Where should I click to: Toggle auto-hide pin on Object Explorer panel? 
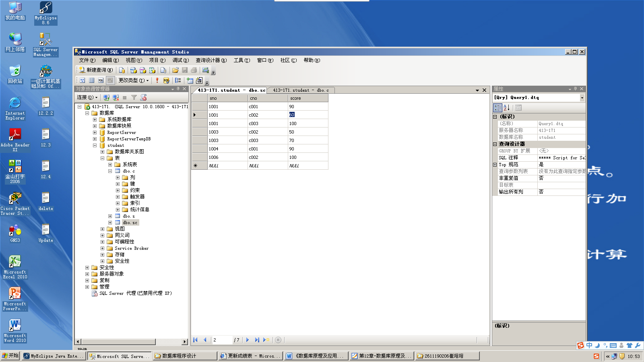coord(178,89)
